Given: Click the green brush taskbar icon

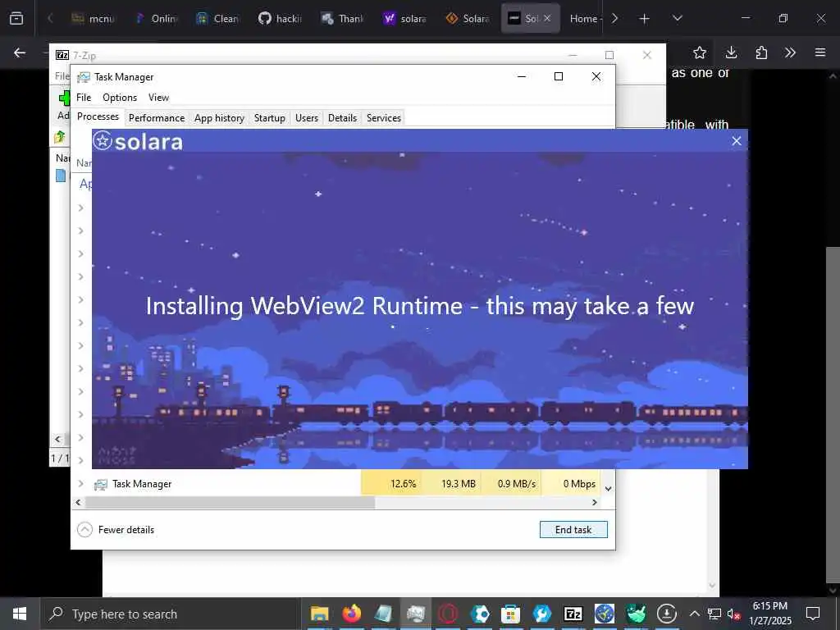Looking at the screenshot, I should [x=636, y=614].
